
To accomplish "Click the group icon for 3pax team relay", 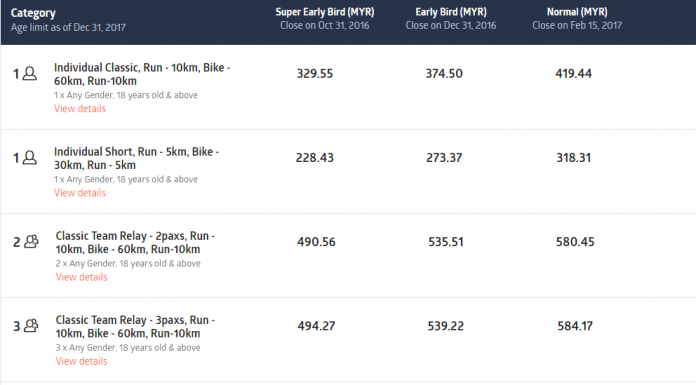I will click(31, 326).
